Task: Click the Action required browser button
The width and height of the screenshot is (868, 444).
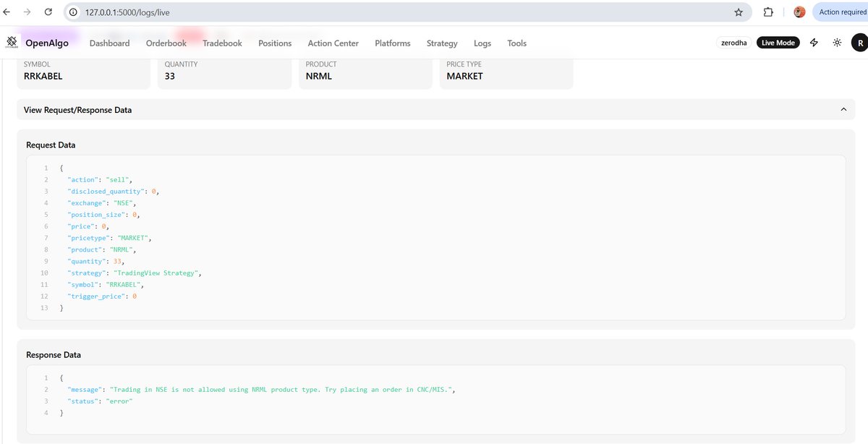Action: pos(840,12)
